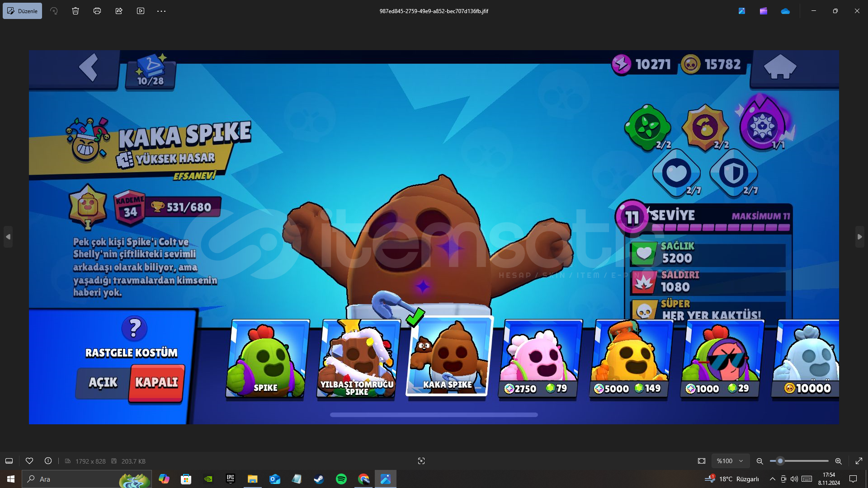Select the sunglasses Spike skin costing 1000
This screenshot has height=488, width=868.
tap(722, 359)
